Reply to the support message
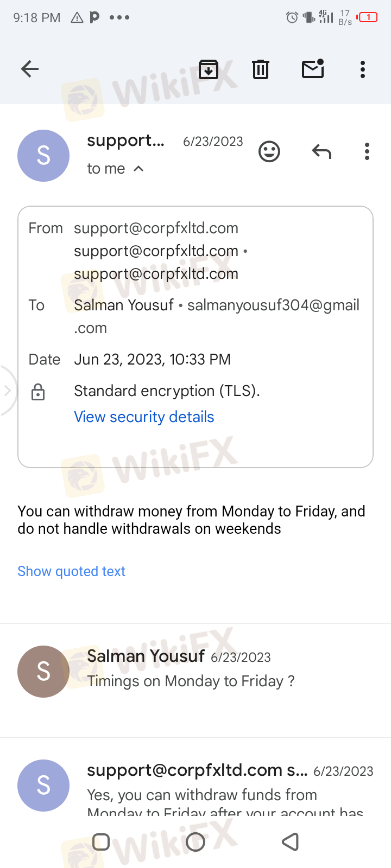This screenshot has width=391, height=868. tap(321, 151)
